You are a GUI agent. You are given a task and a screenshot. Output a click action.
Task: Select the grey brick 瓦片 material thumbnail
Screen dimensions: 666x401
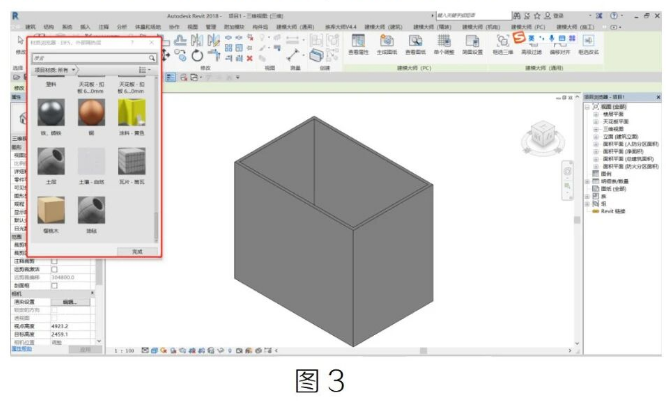tap(132, 161)
